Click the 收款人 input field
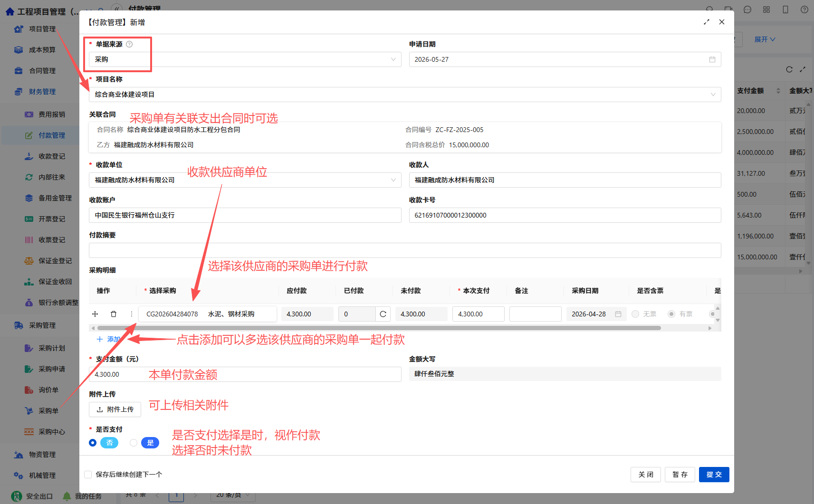Screen dimensions: 814x504 point(565,180)
